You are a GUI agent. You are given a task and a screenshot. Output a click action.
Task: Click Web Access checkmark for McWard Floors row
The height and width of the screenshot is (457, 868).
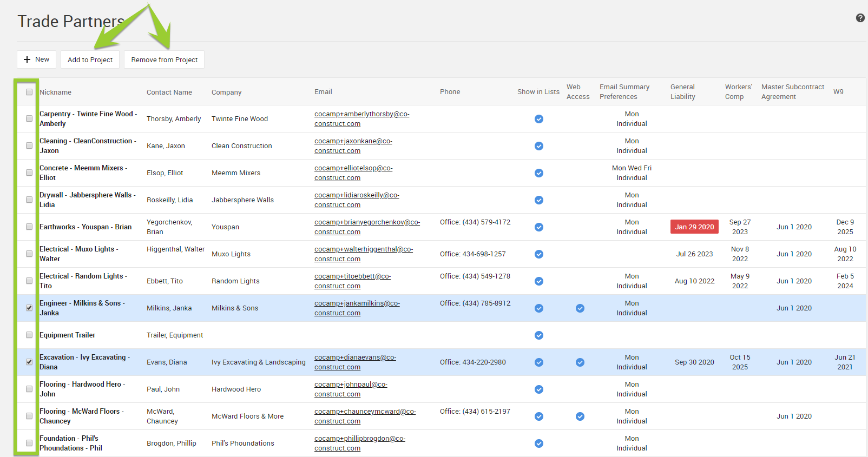(x=580, y=416)
